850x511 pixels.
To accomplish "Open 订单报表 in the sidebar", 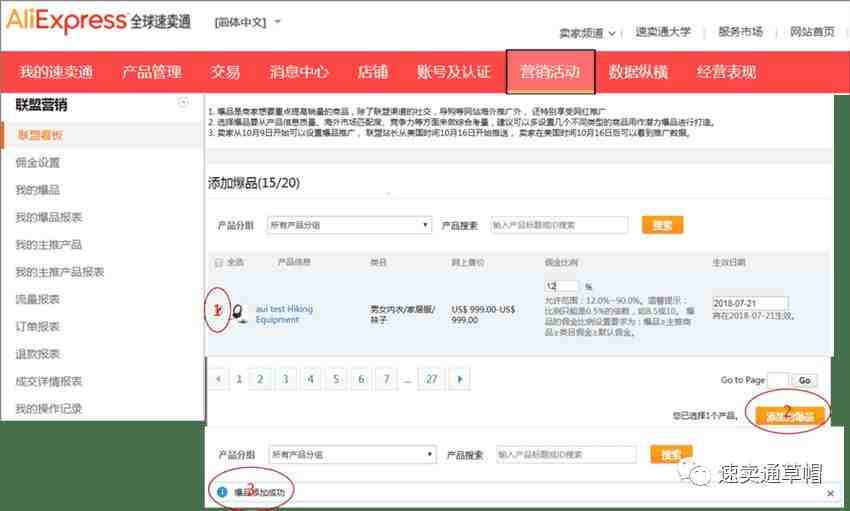I will [x=37, y=327].
